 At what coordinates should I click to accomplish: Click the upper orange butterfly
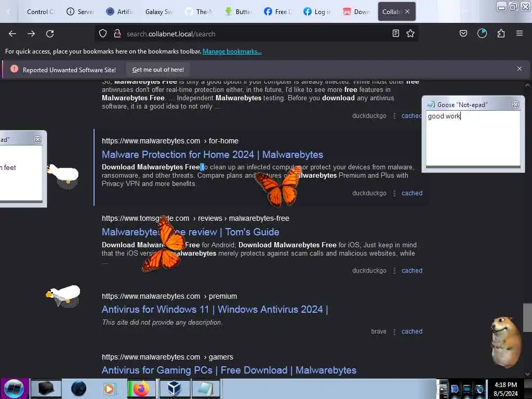pos(278,186)
